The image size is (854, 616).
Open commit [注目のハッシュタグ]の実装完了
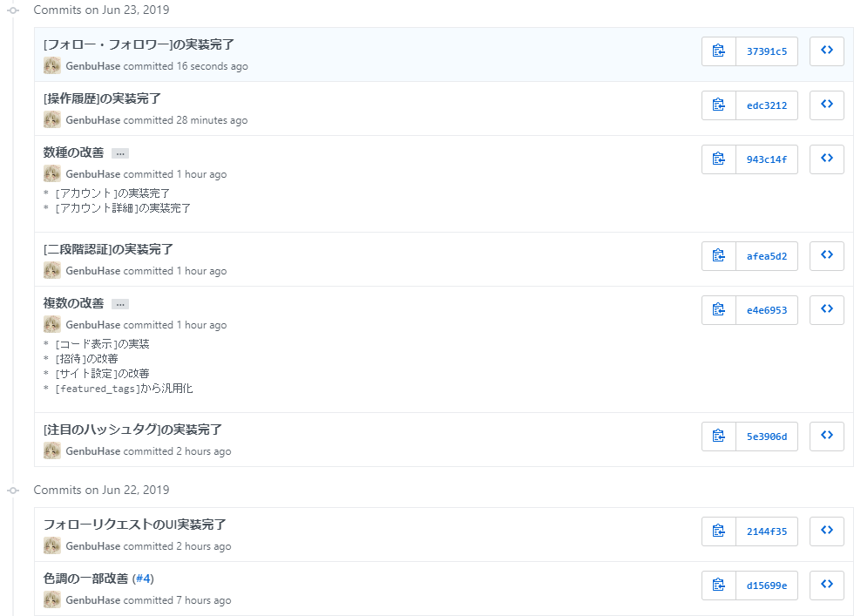(x=132, y=430)
